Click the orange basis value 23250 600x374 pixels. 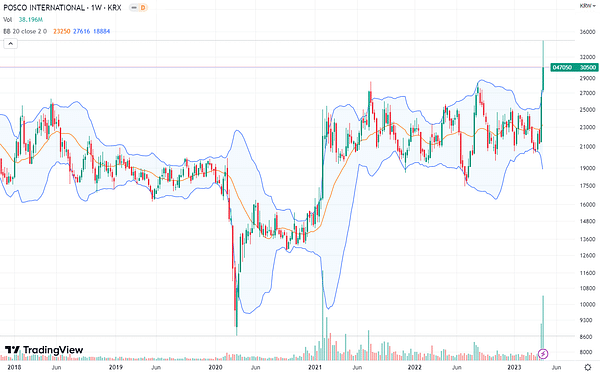click(x=62, y=31)
